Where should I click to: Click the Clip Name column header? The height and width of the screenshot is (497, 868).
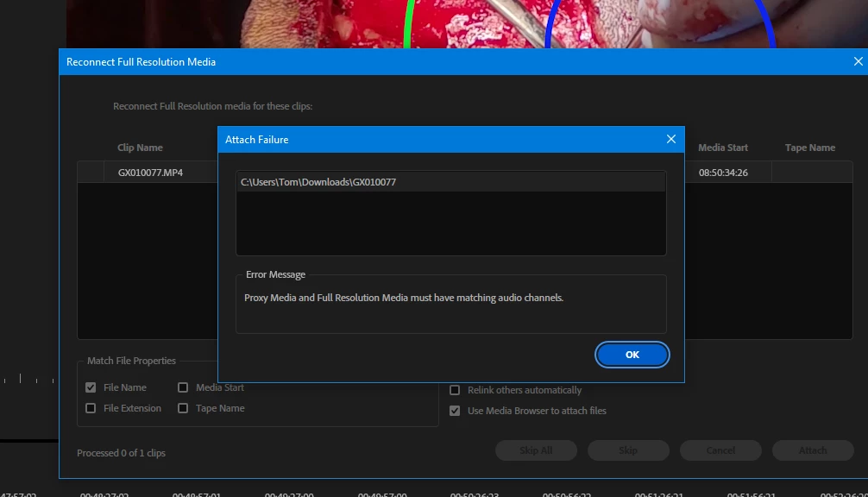(x=140, y=148)
